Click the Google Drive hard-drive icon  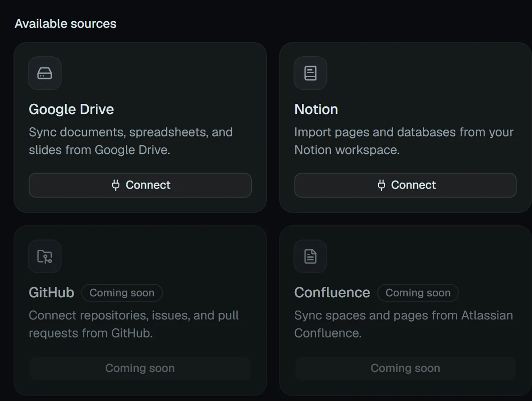point(45,73)
